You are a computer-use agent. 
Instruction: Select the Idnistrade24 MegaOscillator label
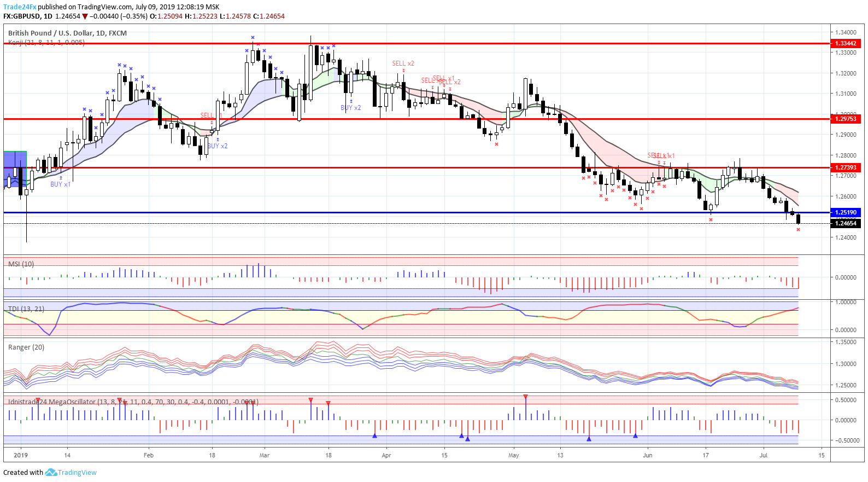133,402
